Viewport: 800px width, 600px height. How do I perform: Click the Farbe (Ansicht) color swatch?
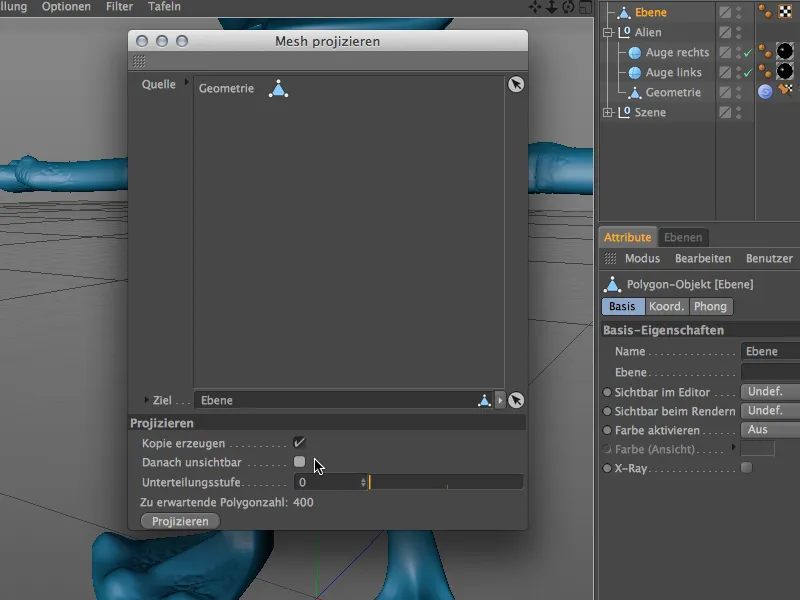pyautogui.click(x=757, y=448)
